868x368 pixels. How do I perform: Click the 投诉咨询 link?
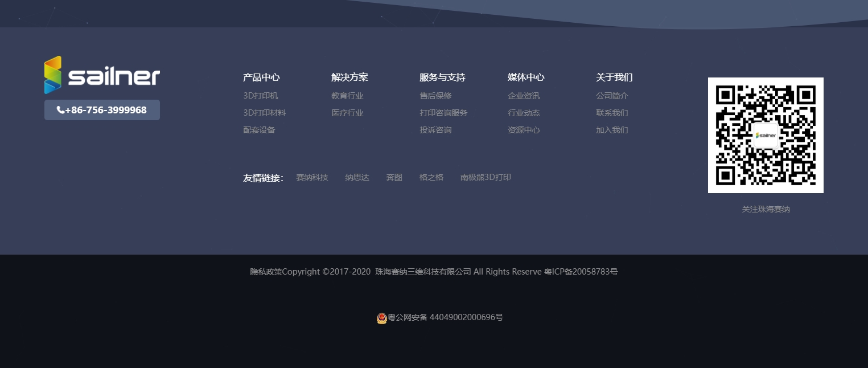point(435,130)
